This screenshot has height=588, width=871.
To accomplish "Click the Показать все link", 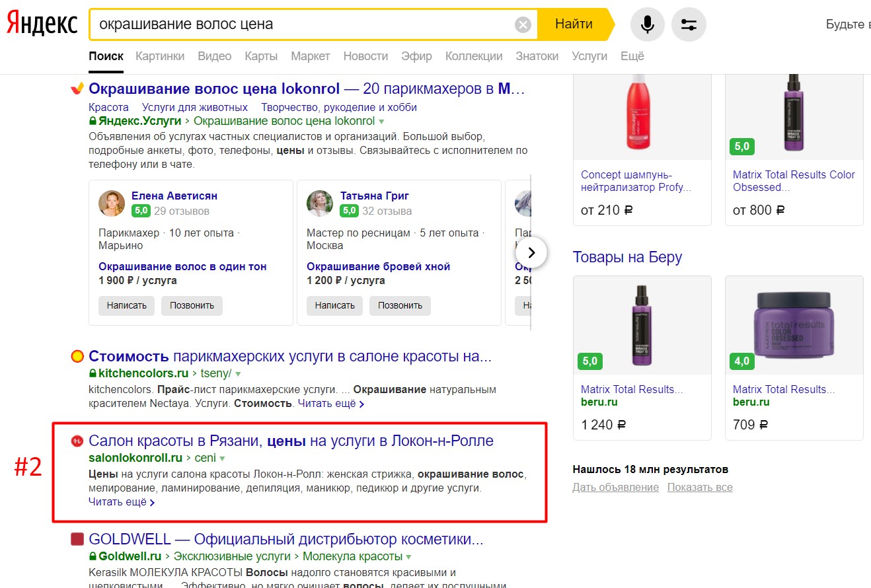I will [700, 488].
